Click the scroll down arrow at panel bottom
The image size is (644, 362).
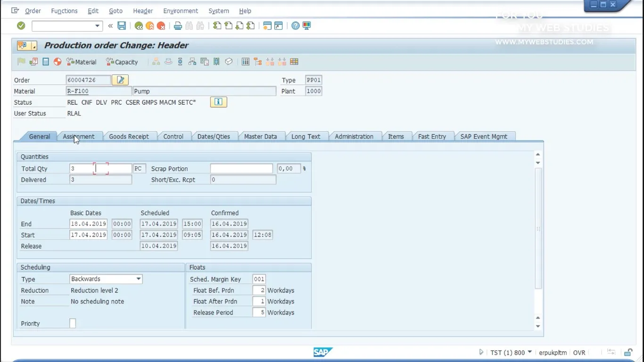[538, 326]
